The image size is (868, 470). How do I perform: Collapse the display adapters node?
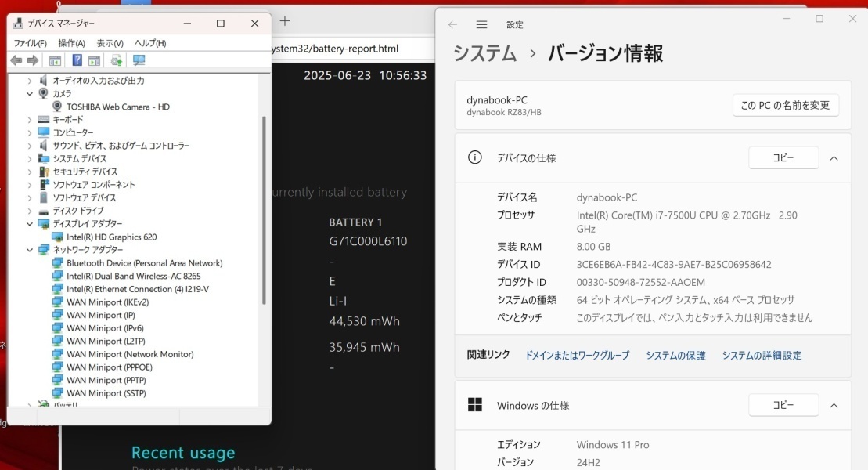pos(30,223)
